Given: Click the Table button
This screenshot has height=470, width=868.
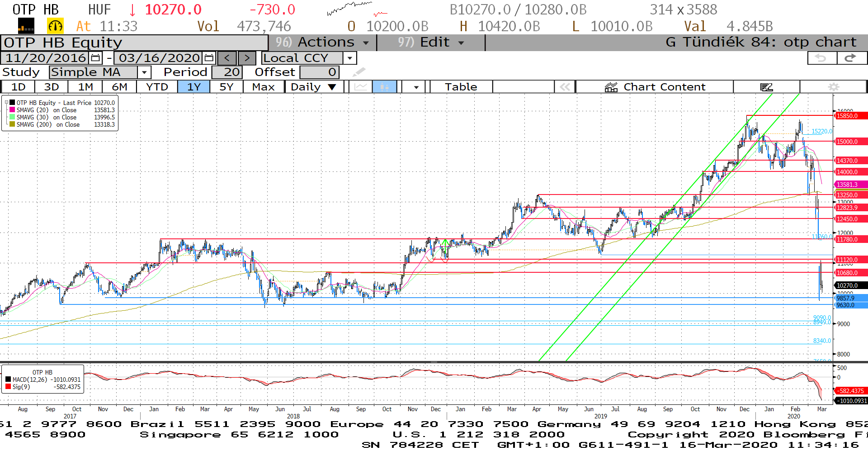Looking at the screenshot, I should coord(461,87).
